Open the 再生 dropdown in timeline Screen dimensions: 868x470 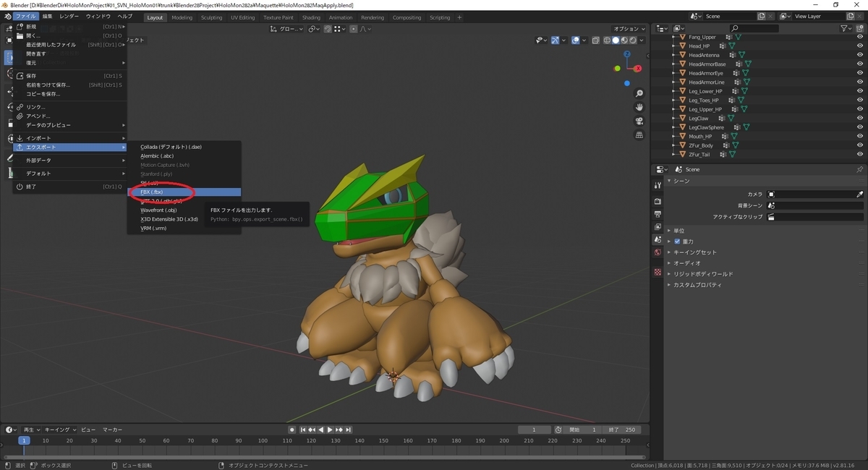(32, 430)
